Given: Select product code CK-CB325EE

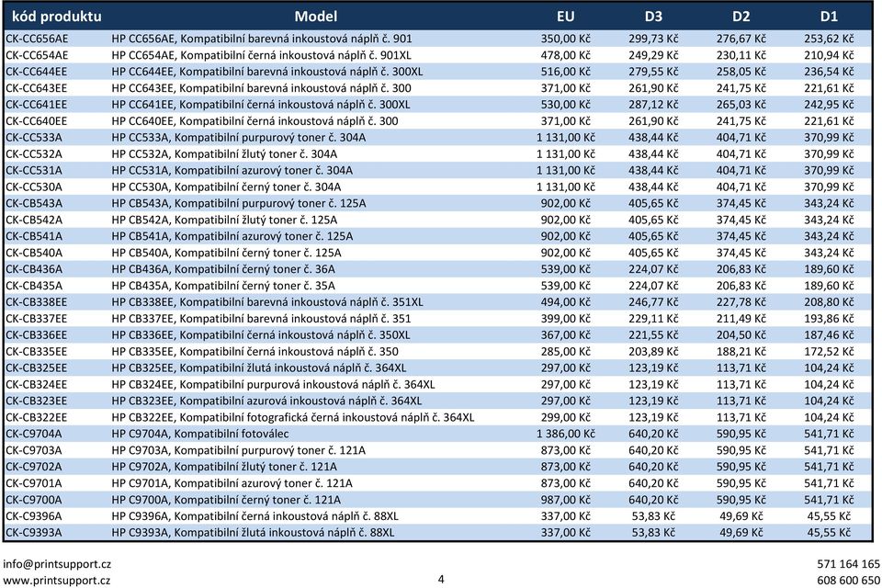Looking at the screenshot, I should click(x=36, y=368).
